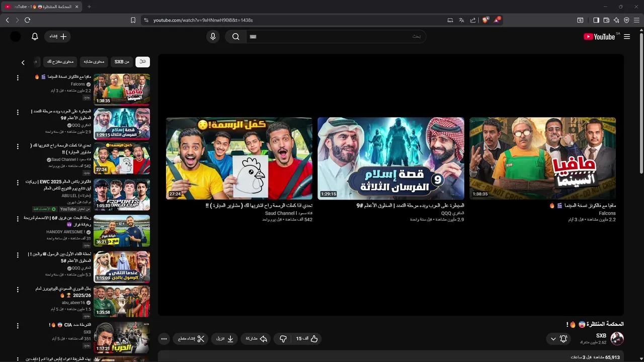Open Falcons channel link under endscreen video
Screen dimensions: 644x362
[607, 213]
